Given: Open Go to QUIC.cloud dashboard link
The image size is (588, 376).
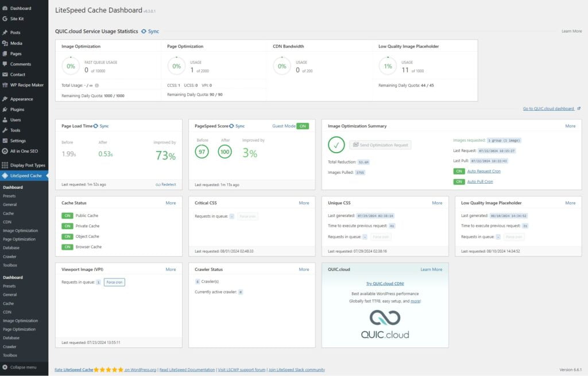Looking at the screenshot, I should coord(548,108).
